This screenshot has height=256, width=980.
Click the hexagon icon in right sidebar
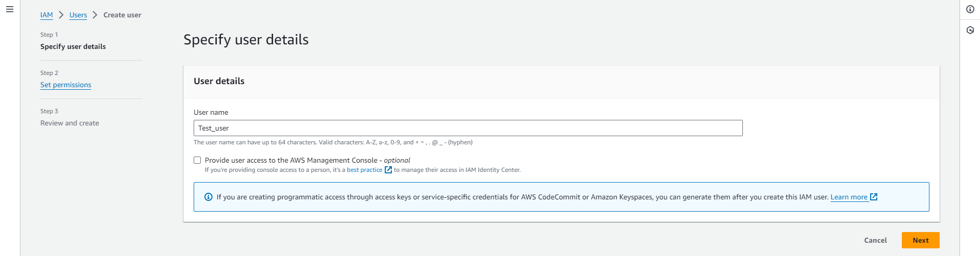point(970,30)
